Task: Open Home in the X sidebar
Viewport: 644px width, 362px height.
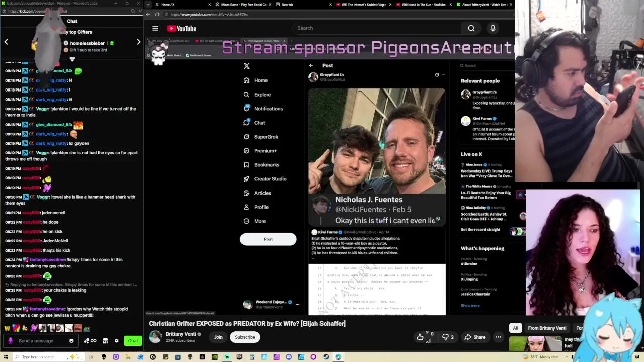Action: 256,80
